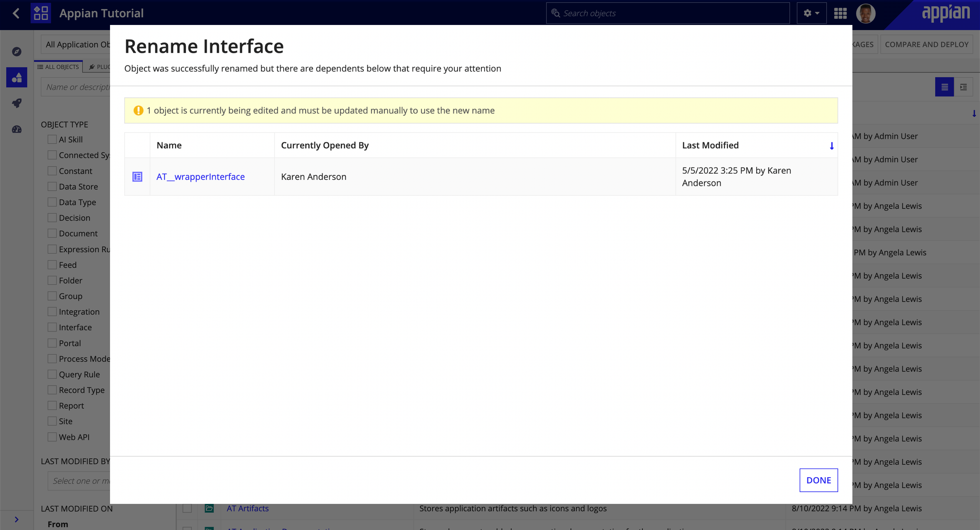
Task: Select the Build objects sidebar icon
Action: [16, 77]
